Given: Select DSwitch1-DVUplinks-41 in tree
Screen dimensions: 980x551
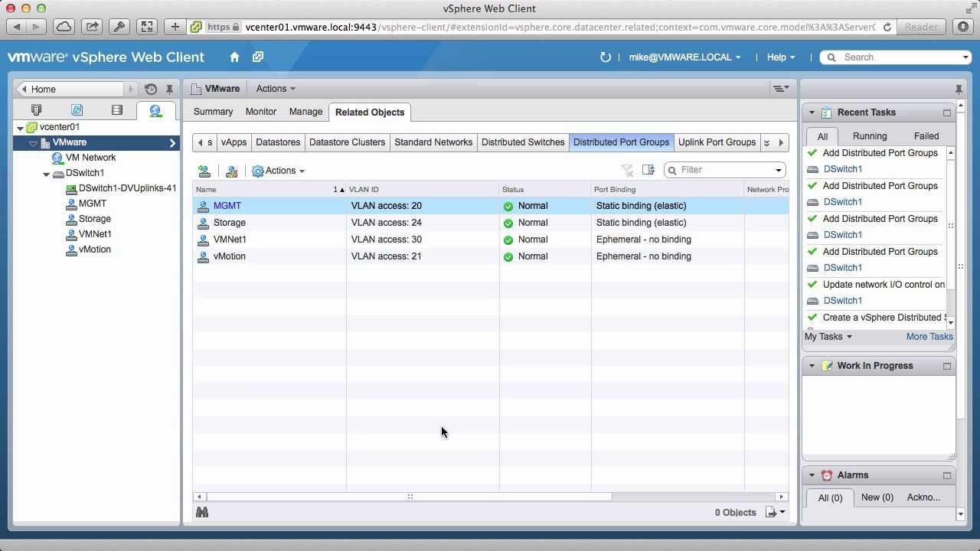Looking at the screenshot, I should tap(127, 188).
